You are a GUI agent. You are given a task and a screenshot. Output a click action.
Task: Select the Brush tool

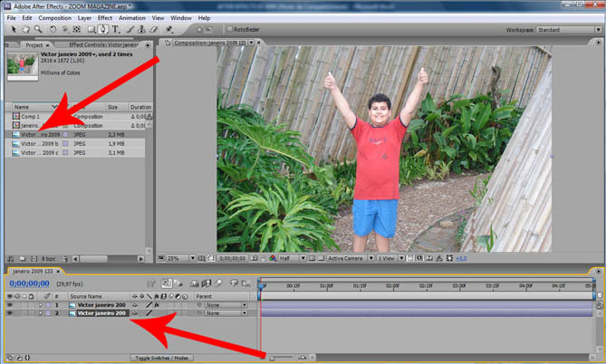[129, 29]
